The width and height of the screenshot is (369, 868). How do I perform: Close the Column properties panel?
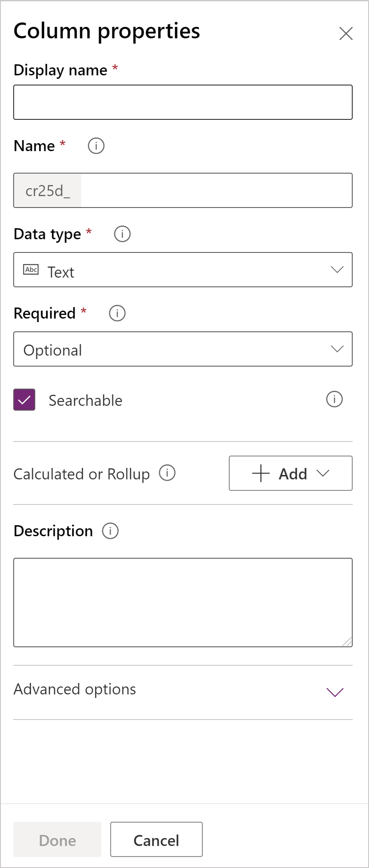click(346, 33)
